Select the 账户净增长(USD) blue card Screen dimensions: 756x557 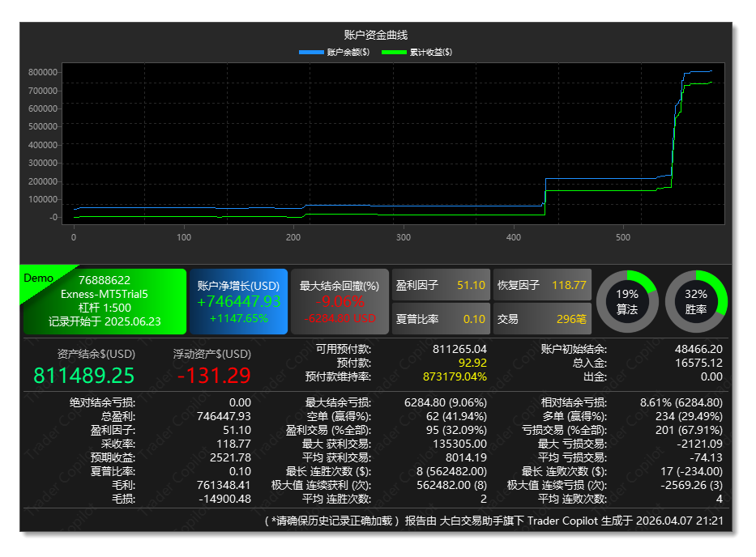[x=238, y=301]
